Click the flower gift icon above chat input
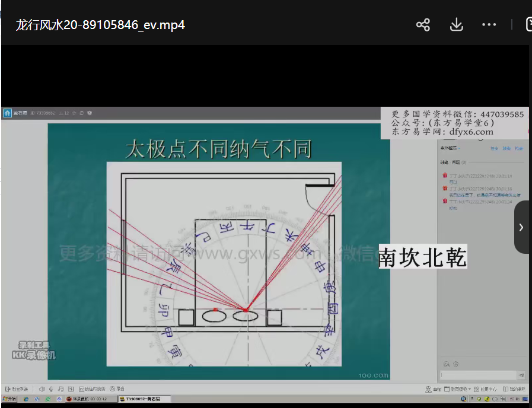Image resolution: width=532 pixels, height=408 pixels. 455,364
